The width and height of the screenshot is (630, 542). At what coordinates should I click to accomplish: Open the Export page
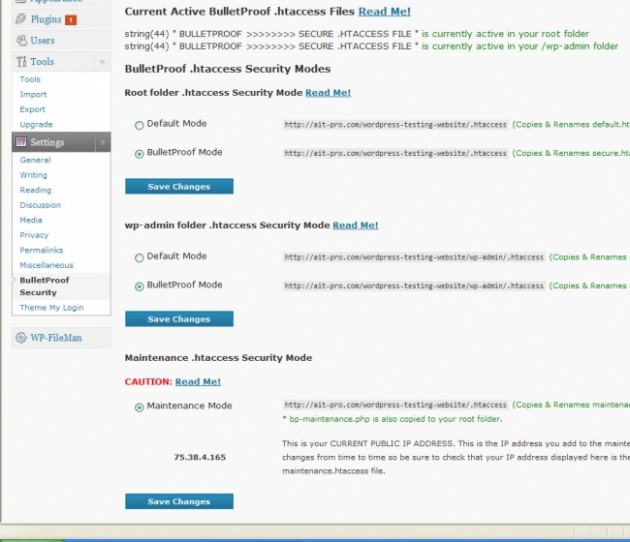click(32, 109)
